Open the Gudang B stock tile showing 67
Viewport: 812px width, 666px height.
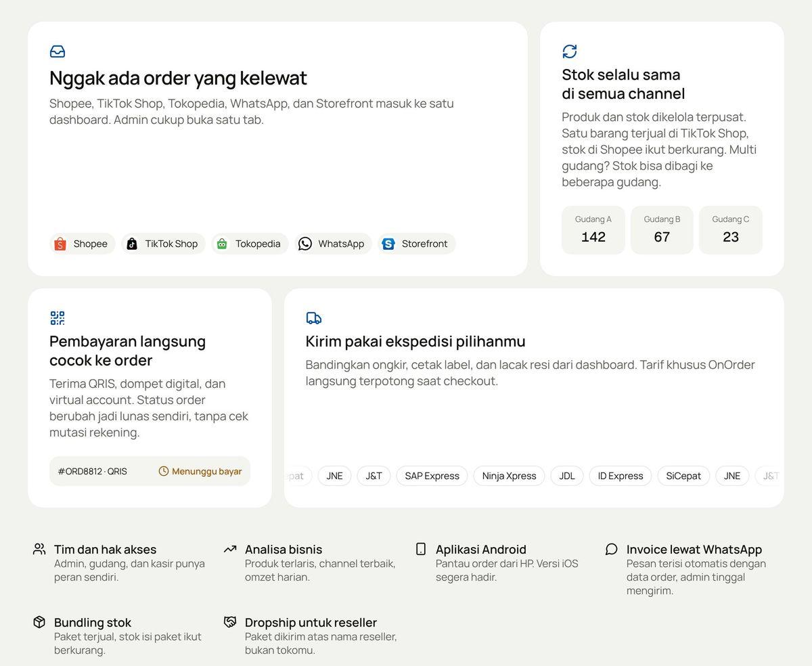[x=662, y=230]
